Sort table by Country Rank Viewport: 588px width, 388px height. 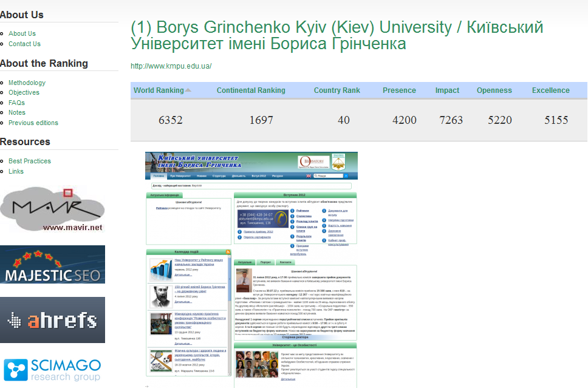[337, 90]
